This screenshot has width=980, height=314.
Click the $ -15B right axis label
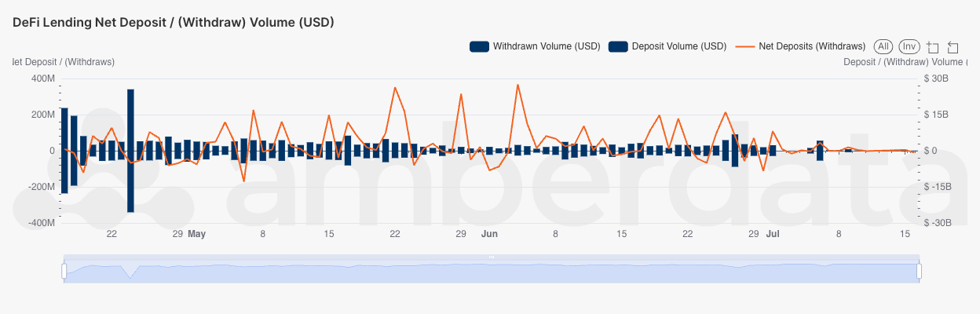tap(938, 187)
